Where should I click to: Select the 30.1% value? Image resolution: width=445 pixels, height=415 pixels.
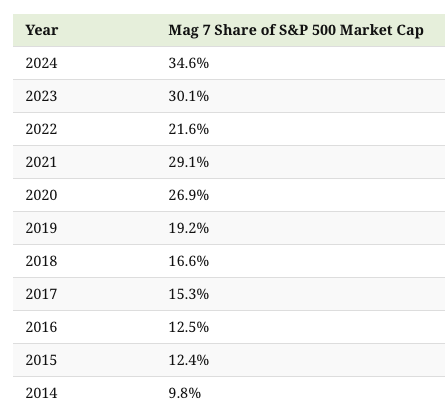189,96
